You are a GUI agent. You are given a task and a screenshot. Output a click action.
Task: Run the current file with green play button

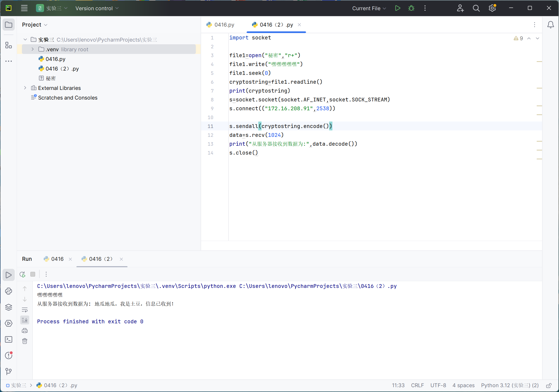(398, 8)
